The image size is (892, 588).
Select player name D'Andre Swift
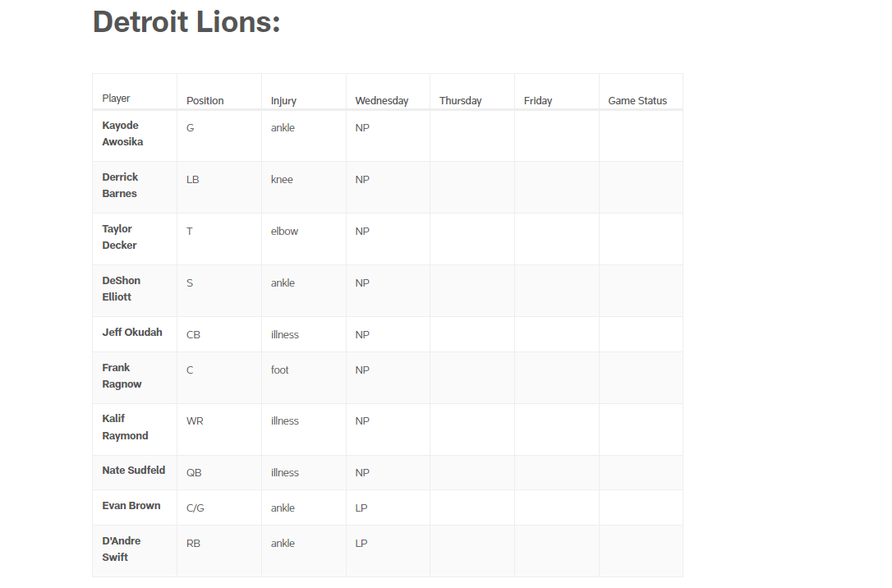[x=121, y=549]
